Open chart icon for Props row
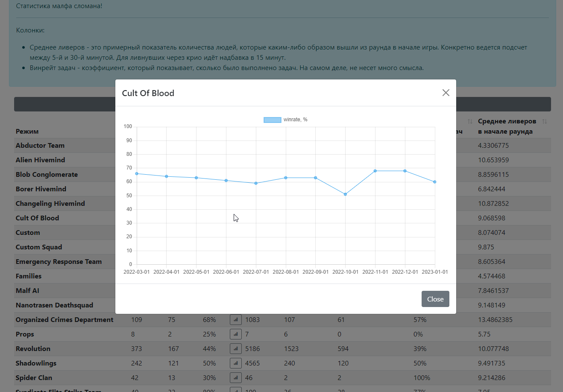563x392 pixels. 236,334
